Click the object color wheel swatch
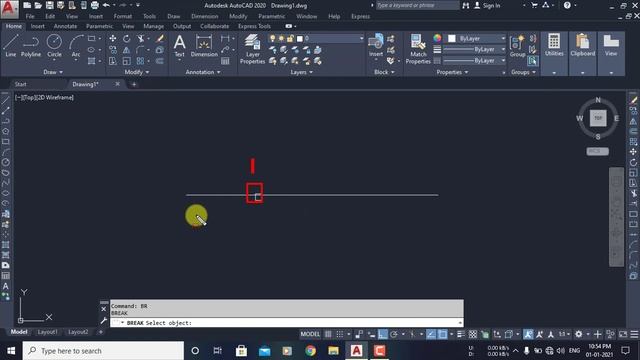Viewport: 640px width, 360px height. click(x=437, y=38)
